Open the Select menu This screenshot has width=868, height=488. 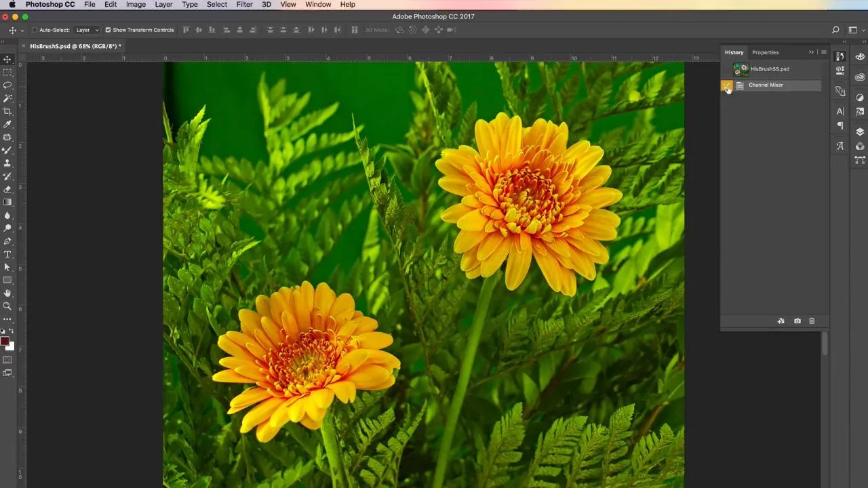click(x=217, y=4)
